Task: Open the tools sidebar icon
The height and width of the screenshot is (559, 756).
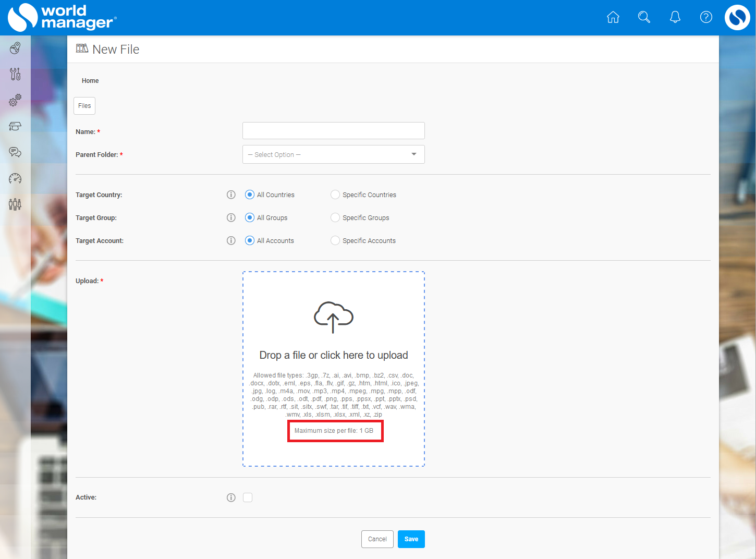Action: click(x=15, y=74)
